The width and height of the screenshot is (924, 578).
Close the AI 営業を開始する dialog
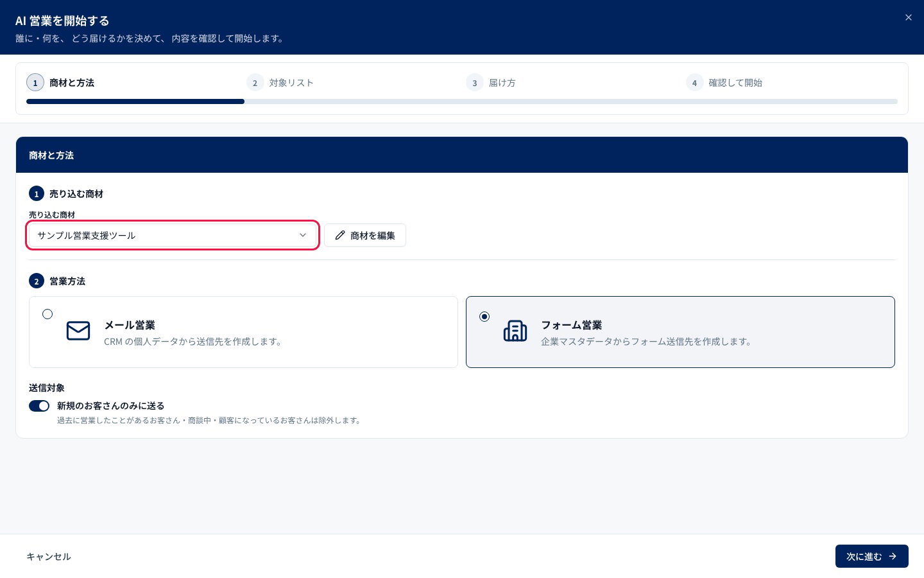[x=908, y=17]
